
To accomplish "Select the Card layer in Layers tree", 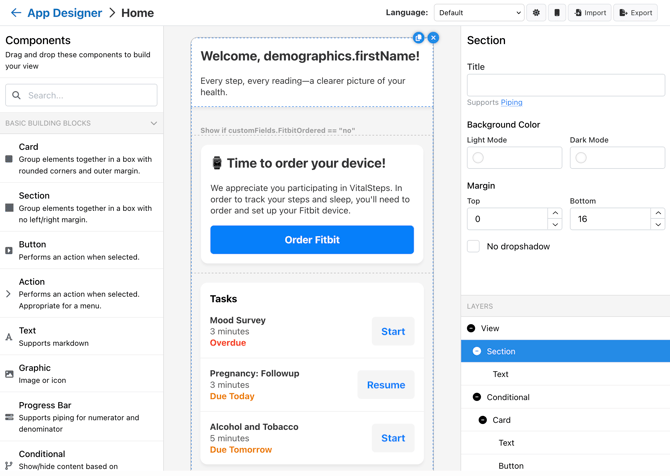I will click(x=502, y=420).
